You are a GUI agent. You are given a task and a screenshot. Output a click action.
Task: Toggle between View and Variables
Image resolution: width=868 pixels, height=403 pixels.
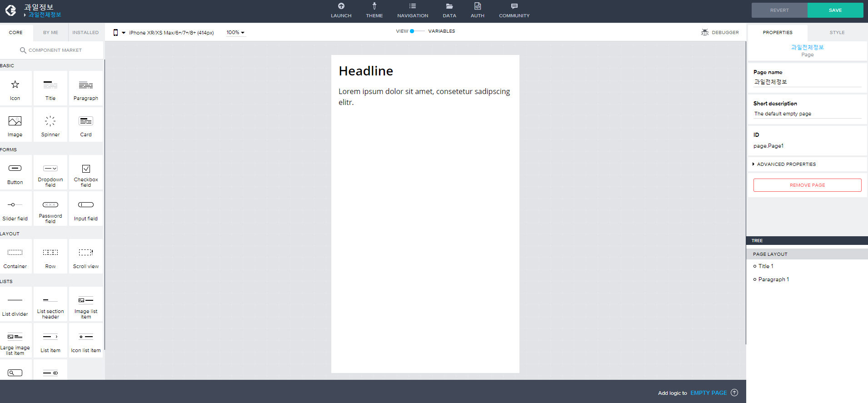click(x=417, y=31)
